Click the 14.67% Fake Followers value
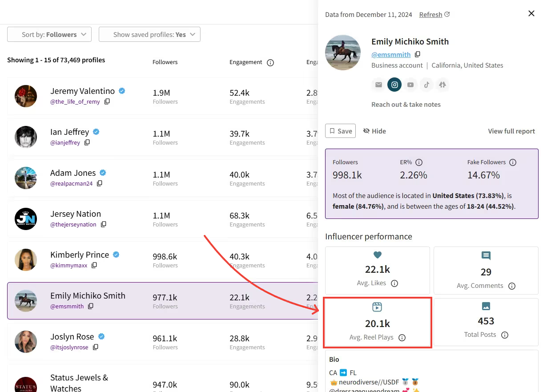The height and width of the screenshot is (392, 543). click(x=483, y=175)
